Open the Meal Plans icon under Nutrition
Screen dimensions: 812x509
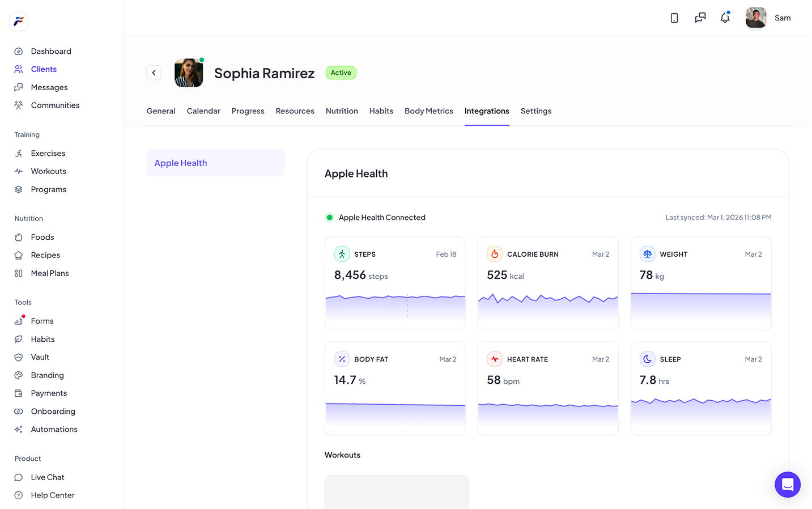point(19,273)
